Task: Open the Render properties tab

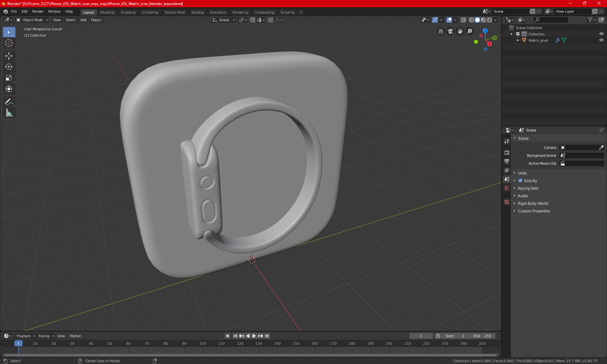Action: click(x=507, y=152)
